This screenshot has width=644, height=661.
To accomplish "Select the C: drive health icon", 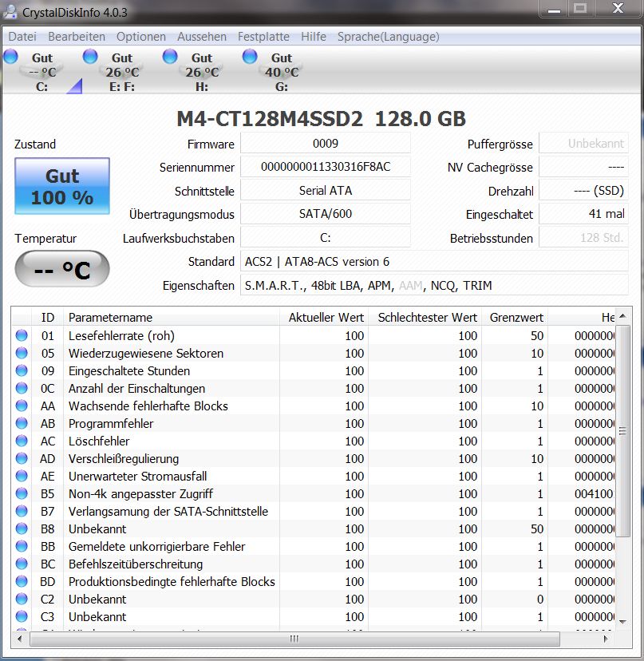I will pos(10,56).
